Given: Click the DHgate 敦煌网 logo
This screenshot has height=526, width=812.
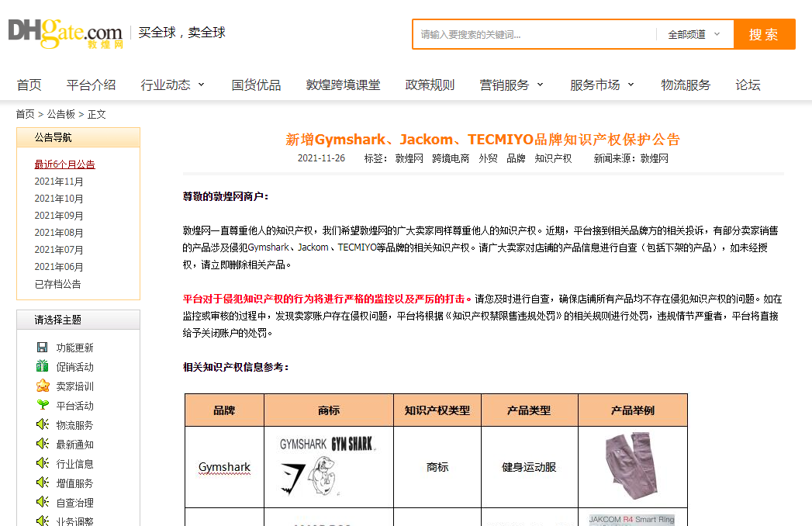Looking at the screenshot, I should click(66, 33).
